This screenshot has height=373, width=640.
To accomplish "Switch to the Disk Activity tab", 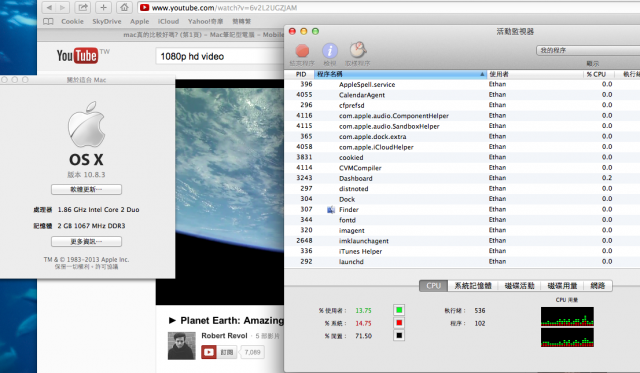I will [519, 286].
